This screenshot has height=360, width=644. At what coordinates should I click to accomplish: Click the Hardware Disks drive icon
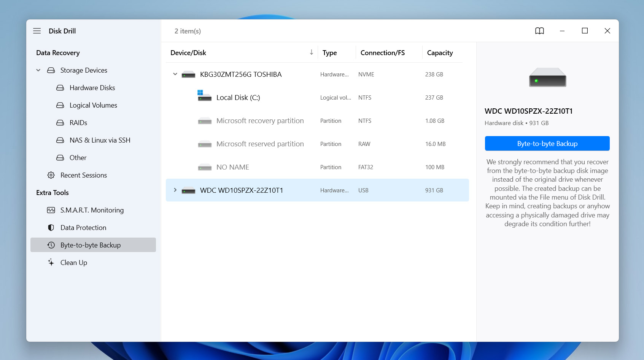pos(60,88)
